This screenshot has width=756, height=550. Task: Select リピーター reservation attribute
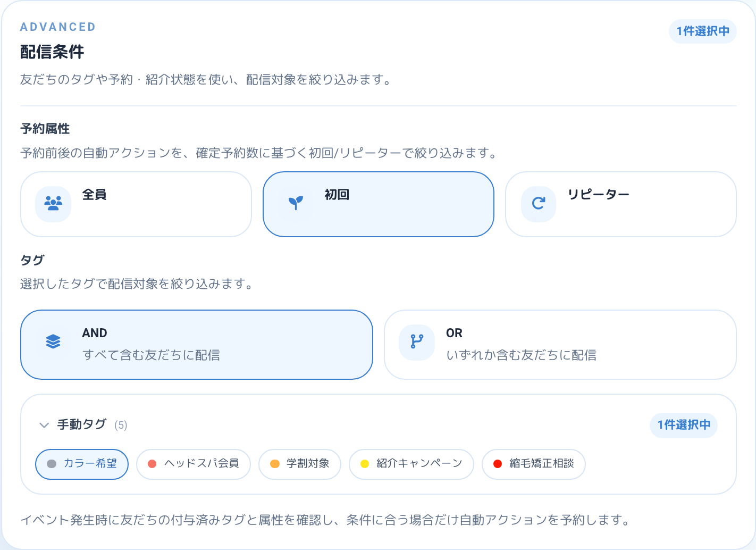point(621,204)
